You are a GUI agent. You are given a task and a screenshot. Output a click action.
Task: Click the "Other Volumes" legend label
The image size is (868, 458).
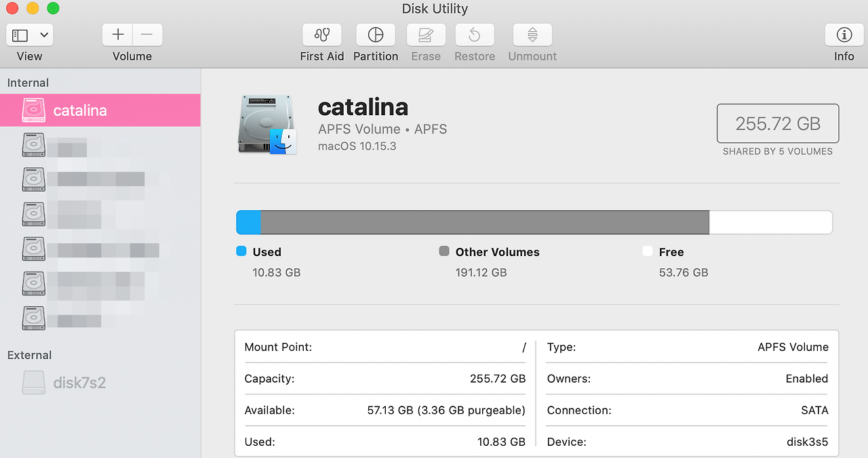pos(498,252)
